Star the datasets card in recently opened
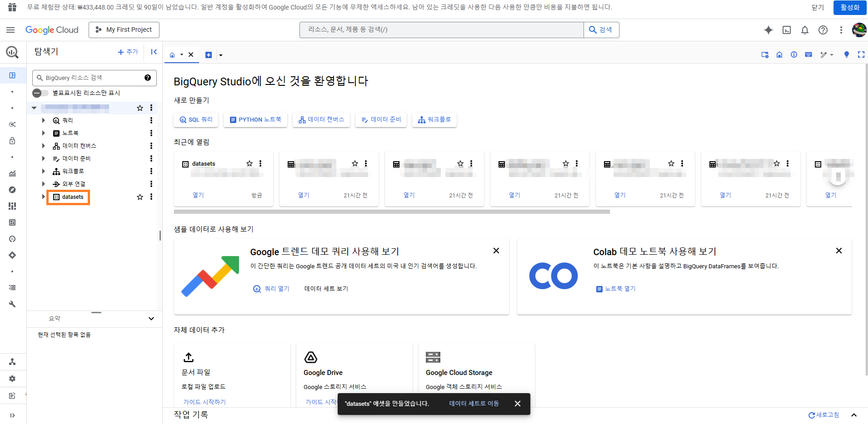Image resolution: width=868 pixels, height=424 pixels. point(249,163)
